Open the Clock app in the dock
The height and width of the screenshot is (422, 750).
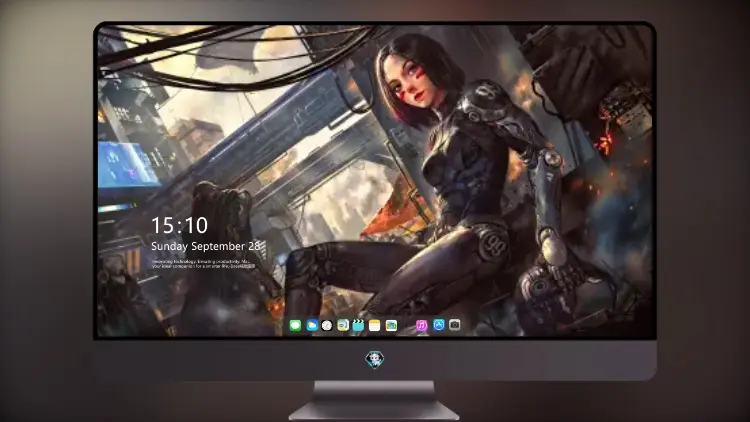point(327,325)
